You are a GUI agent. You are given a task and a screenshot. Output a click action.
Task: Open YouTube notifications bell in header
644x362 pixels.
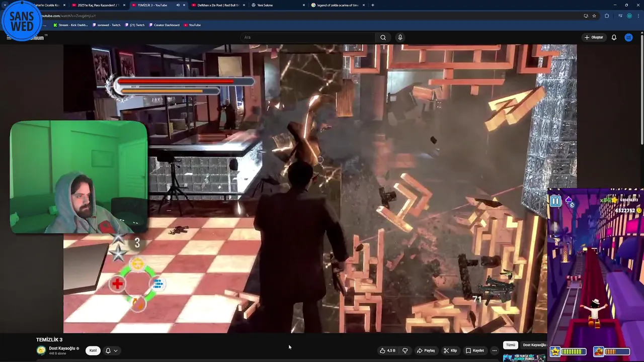click(x=614, y=37)
